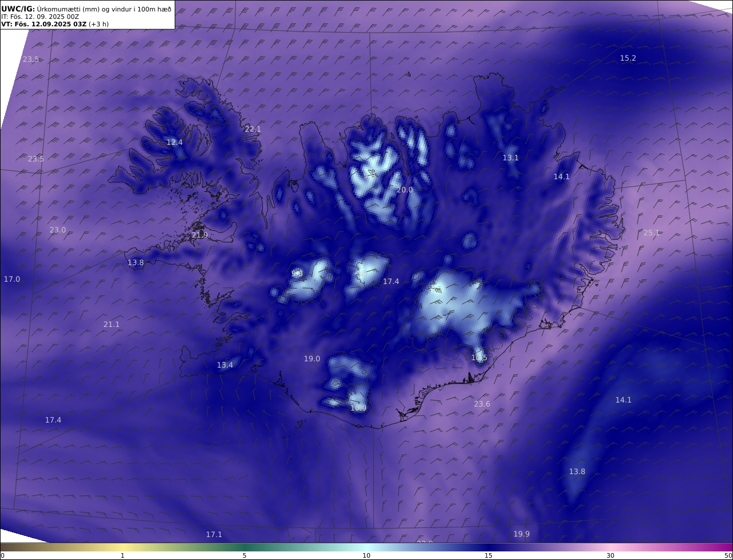The width and height of the screenshot is (733, 560).
Task: Click the "20.0" value label
Action: (x=405, y=190)
